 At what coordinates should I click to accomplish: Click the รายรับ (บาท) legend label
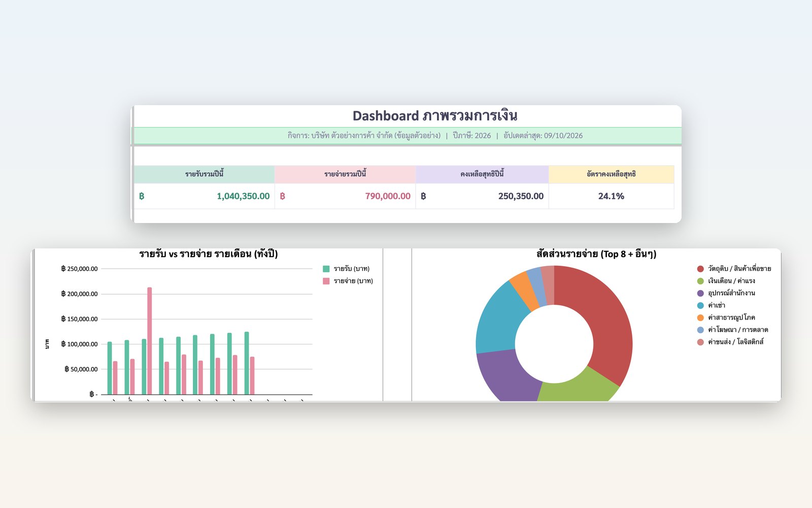[x=352, y=269]
